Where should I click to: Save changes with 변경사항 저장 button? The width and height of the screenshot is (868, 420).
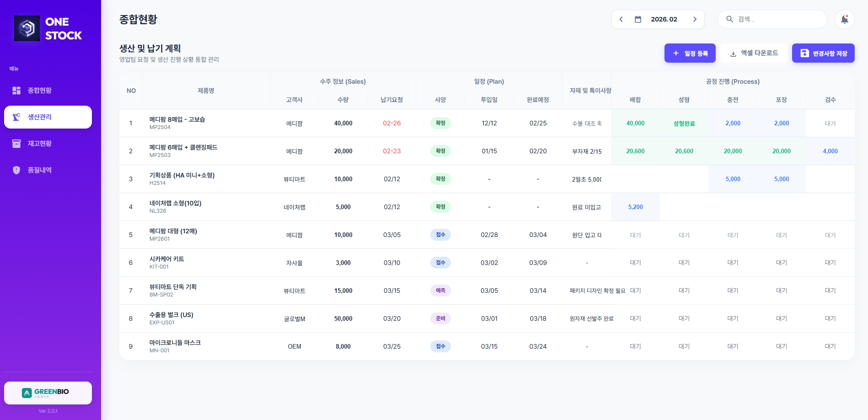point(823,53)
